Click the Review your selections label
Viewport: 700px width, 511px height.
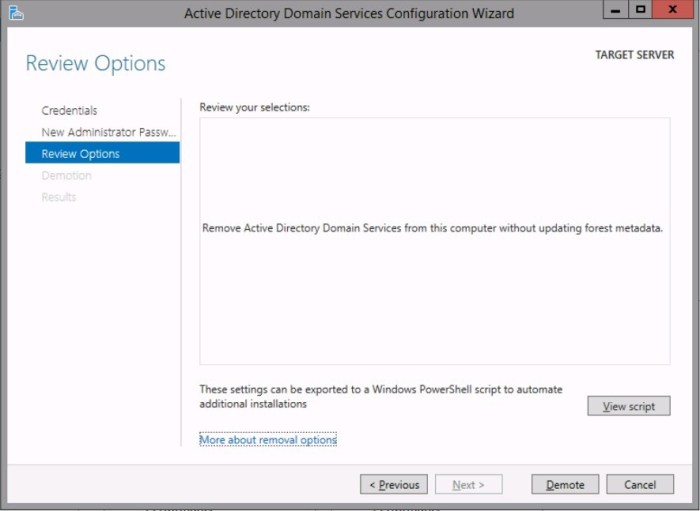click(254, 106)
